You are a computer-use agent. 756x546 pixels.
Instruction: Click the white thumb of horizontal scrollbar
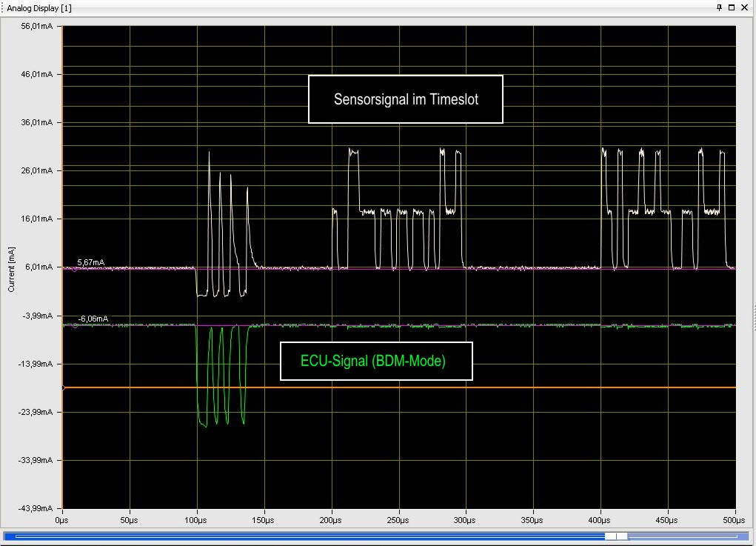tap(616, 536)
